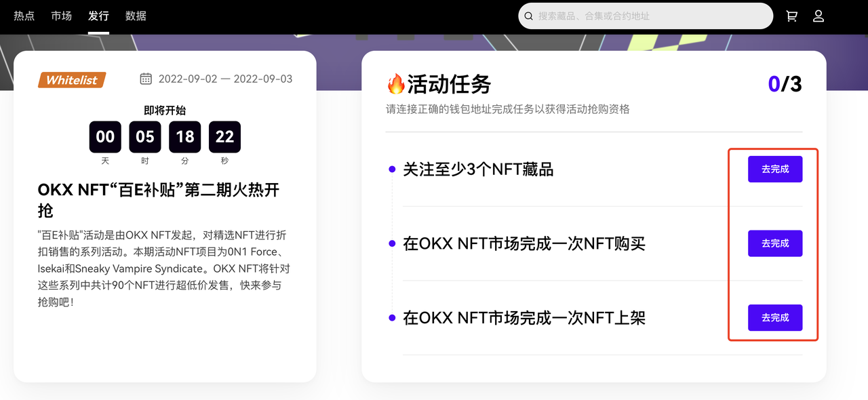
Task: Click task text 关注至少3个NFT藏品
Action: pos(478,169)
